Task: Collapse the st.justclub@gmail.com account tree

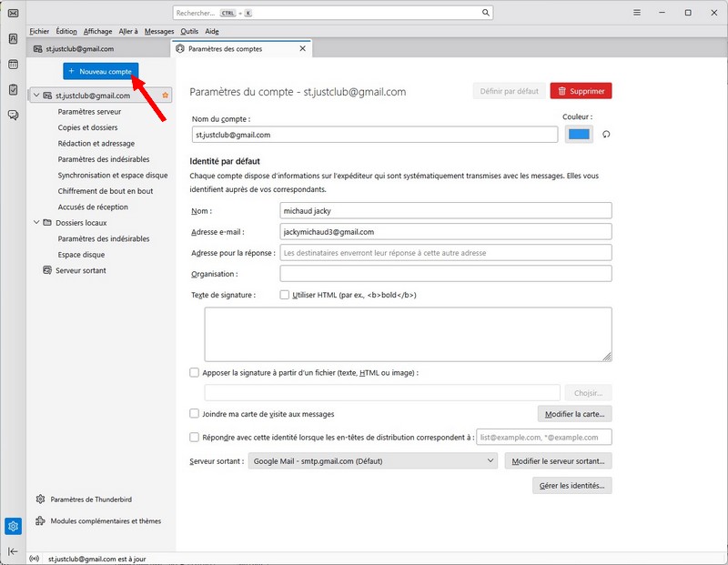Action: tap(36, 96)
